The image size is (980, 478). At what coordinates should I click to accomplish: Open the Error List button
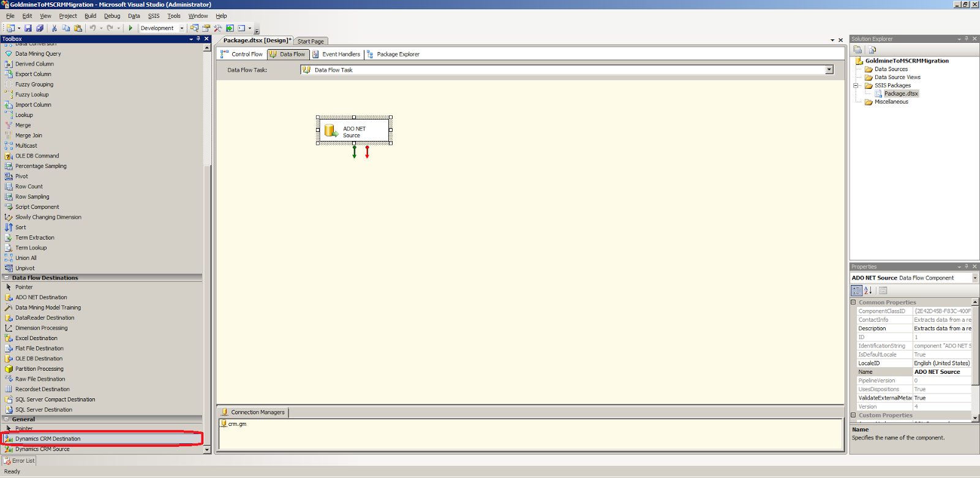(19, 461)
